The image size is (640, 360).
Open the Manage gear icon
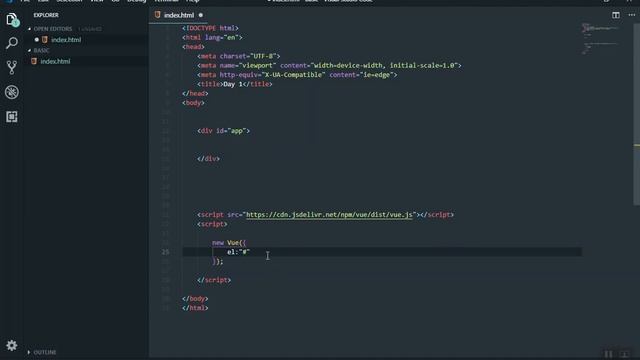point(12,346)
